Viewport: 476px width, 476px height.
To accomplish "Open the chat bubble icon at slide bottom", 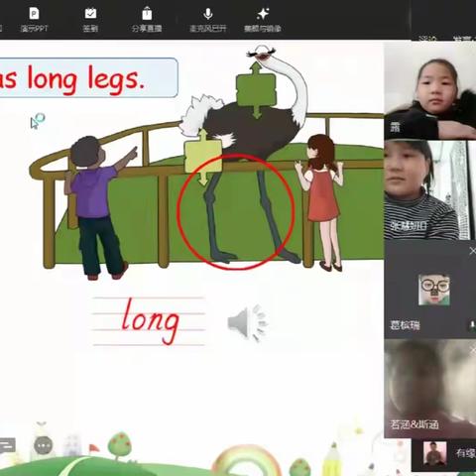I will coord(7,446).
